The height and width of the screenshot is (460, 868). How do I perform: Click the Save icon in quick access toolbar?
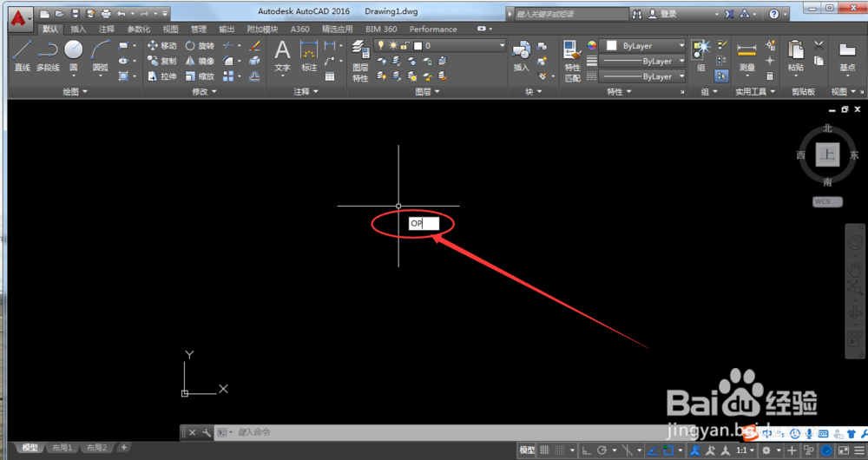pos(76,13)
